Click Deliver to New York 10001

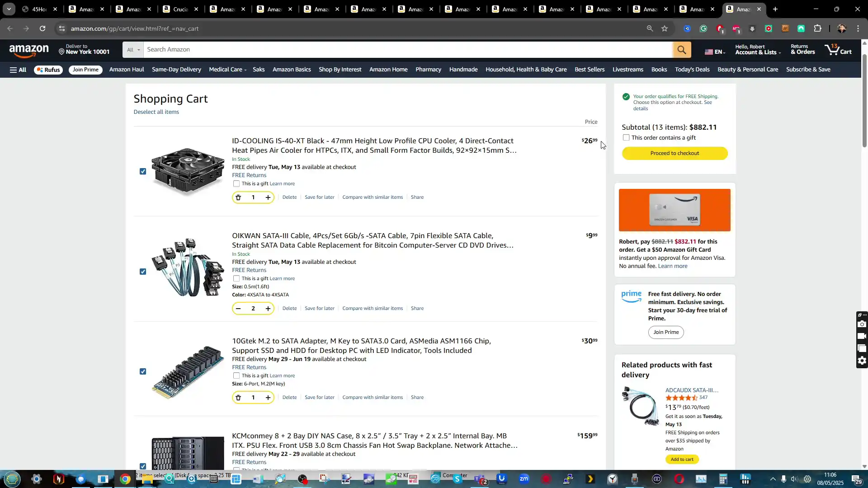pyautogui.click(x=84, y=50)
